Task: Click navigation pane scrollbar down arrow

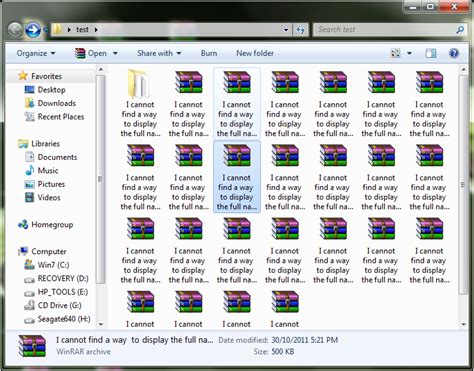Action: [101, 324]
